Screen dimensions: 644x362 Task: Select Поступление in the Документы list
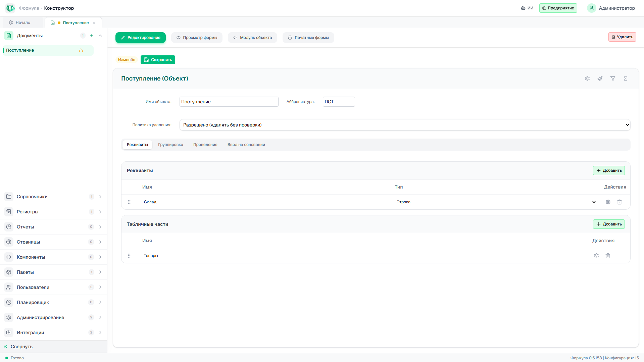[48, 50]
